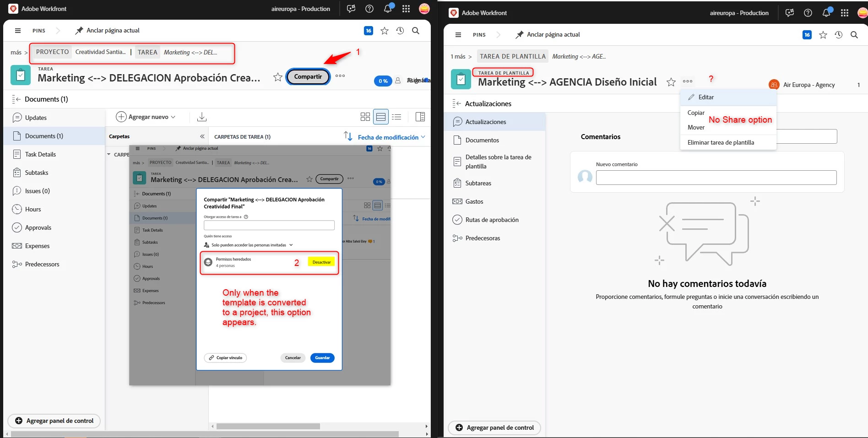Click the DELEGACION task type icon
868x438 pixels.
pyautogui.click(x=21, y=75)
